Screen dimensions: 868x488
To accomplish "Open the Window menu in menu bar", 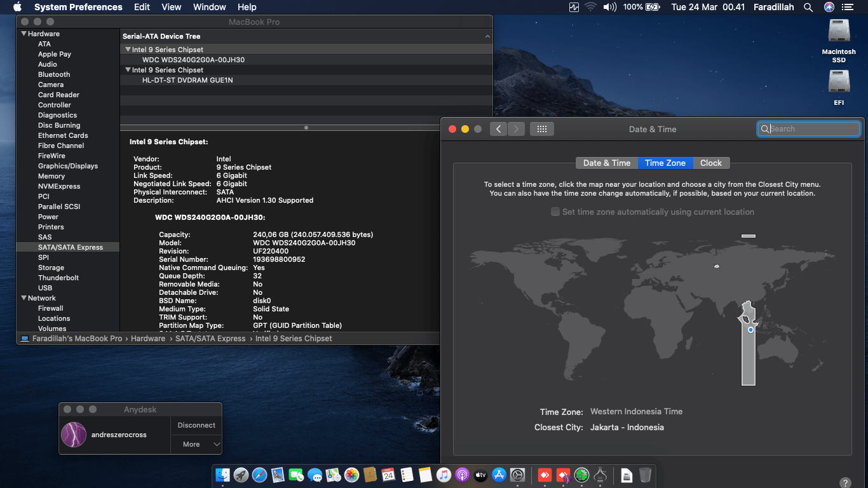I will [x=209, y=7].
